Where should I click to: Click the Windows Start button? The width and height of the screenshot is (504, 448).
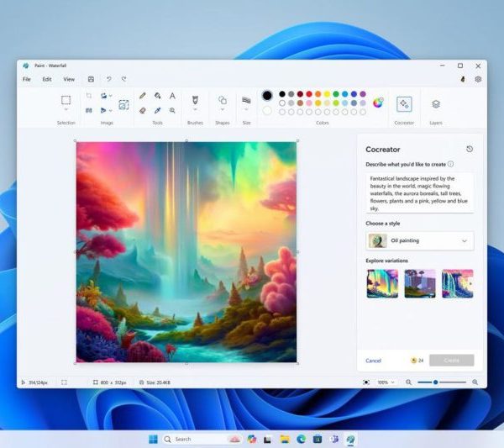(154, 439)
